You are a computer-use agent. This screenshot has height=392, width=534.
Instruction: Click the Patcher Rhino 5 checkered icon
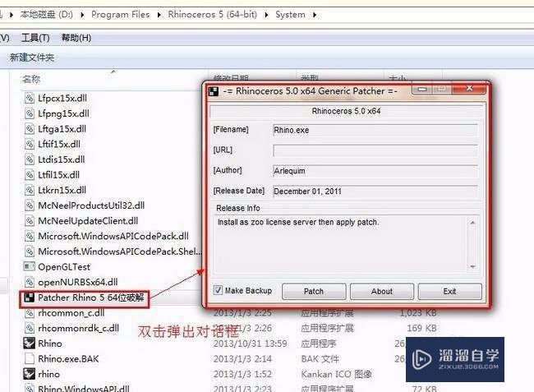point(30,297)
